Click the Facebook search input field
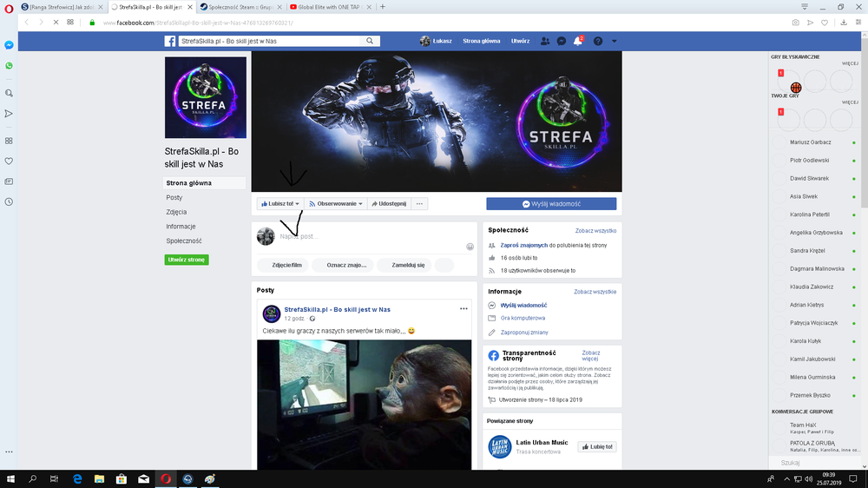The height and width of the screenshot is (488, 868). (x=270, y=41)
